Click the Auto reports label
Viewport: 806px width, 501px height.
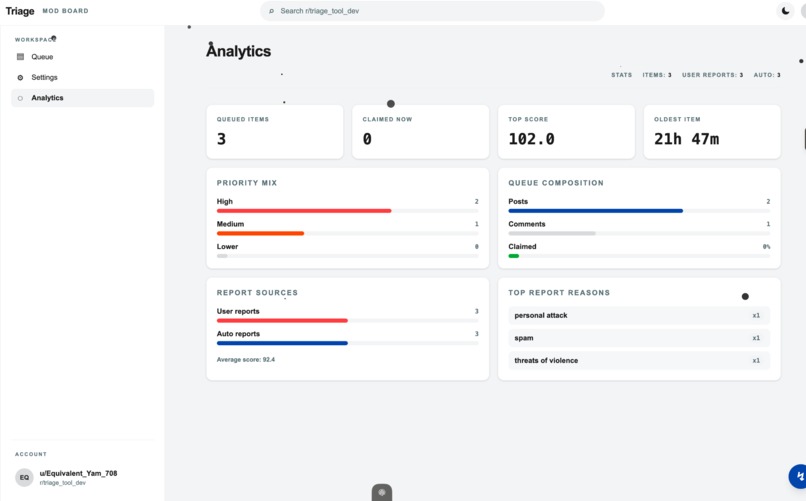[238, 334]
